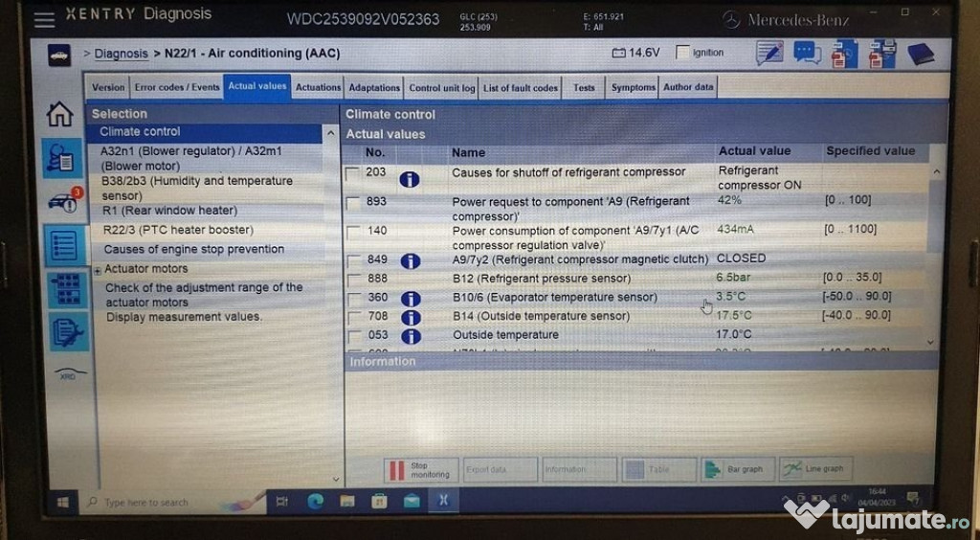Open the hamburger menu at top left
This screenshot has height=540, width=980.
click(44, 18)
